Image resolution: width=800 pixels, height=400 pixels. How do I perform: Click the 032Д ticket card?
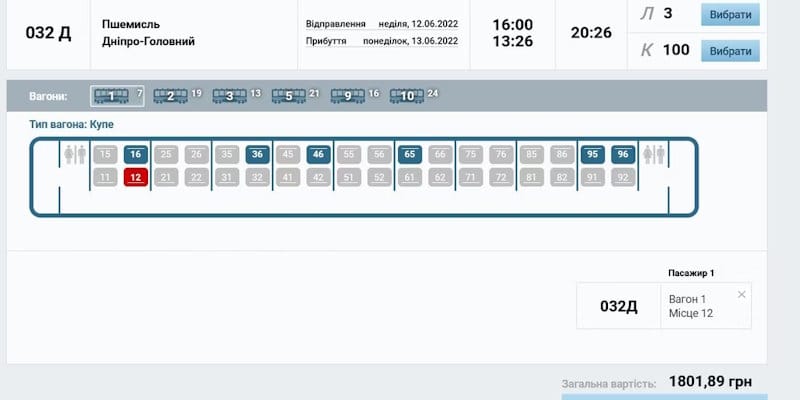click(x=618, y=306)
